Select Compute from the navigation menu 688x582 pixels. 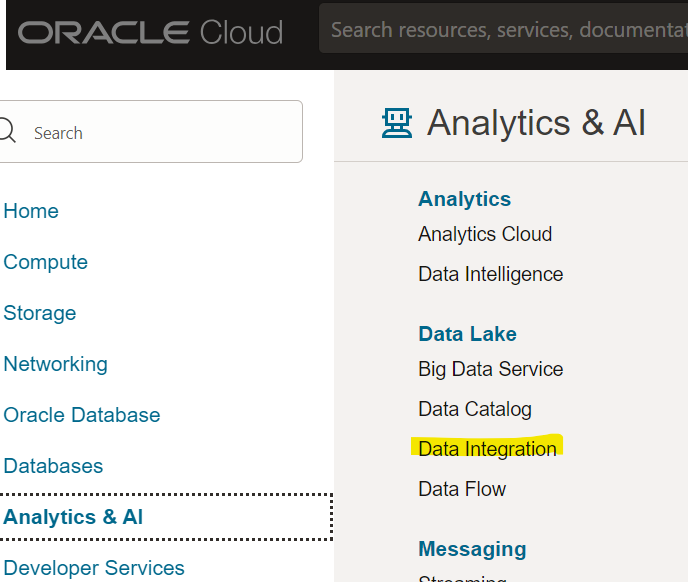coord(46,262)
